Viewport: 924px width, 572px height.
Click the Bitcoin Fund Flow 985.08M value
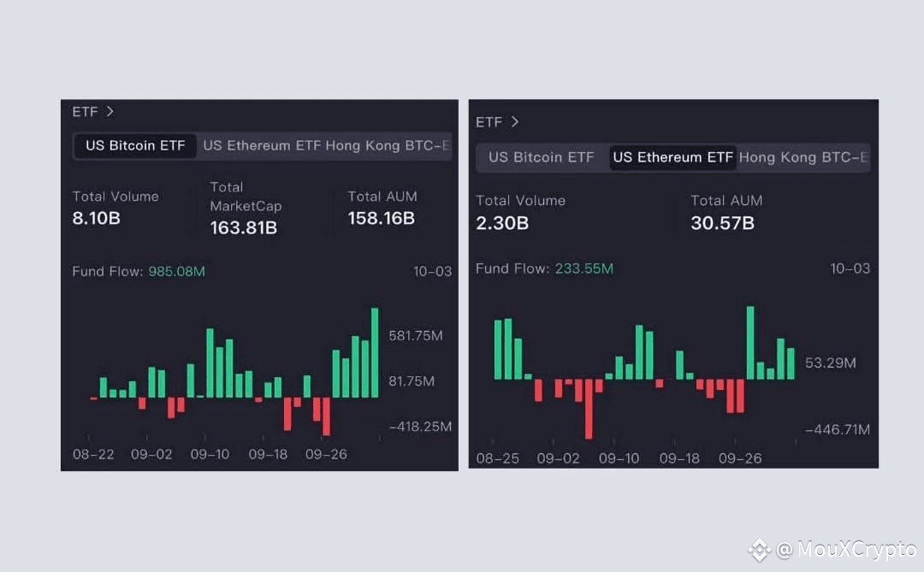pos(177,272)
